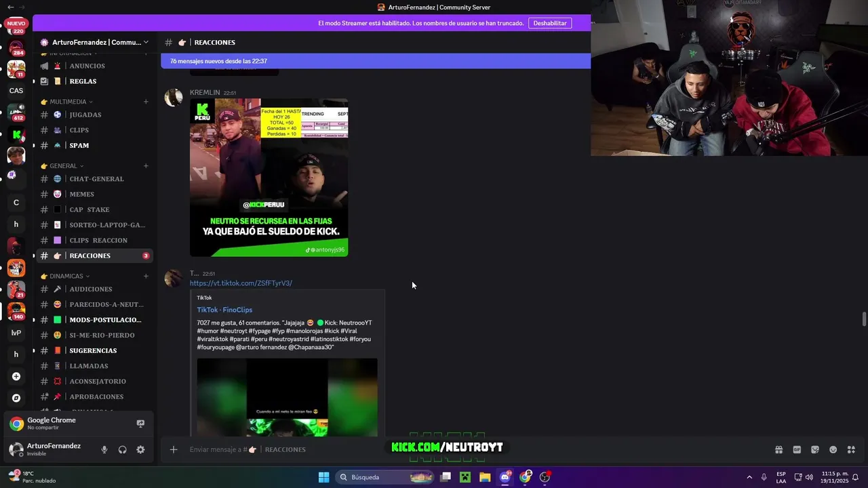Open the Windows Start menu

324,477
